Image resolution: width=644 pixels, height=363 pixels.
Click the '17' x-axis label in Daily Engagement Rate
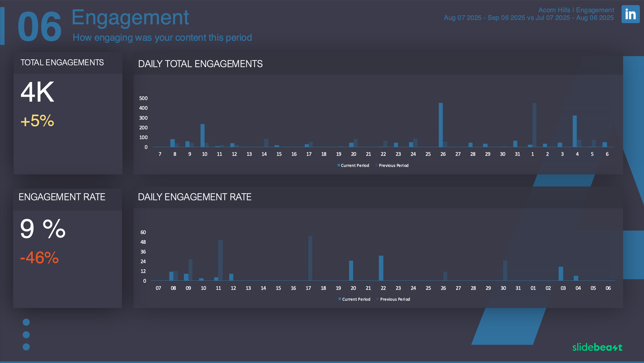pyautogui.click(x=308, y=288)
